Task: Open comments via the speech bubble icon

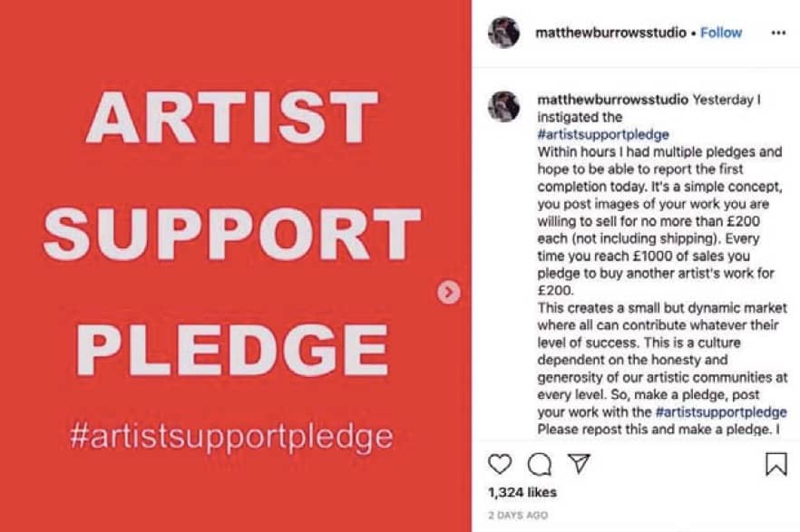Action: [540, 464]
